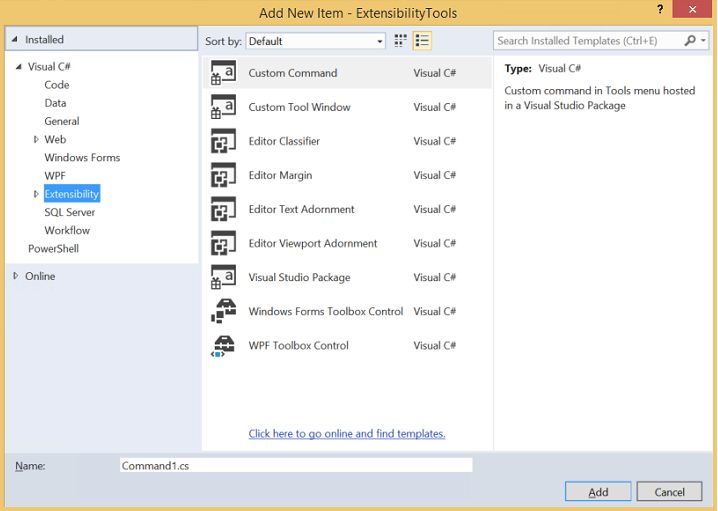Image resolution: width=718 pixels, height=511 pixels.
Task: Expand the Online section
Action: pos(16,276)
